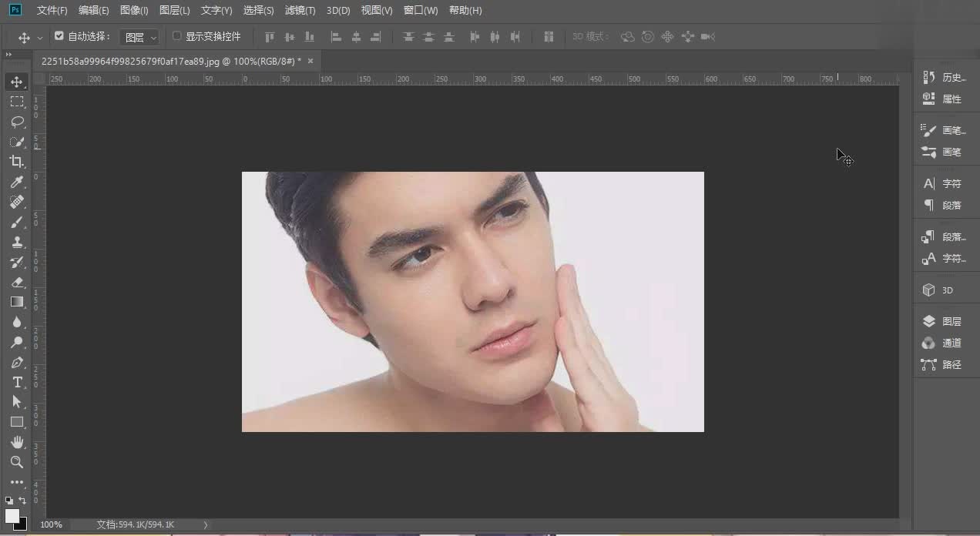Open the 编辑(E) menu

click(94, 11)
